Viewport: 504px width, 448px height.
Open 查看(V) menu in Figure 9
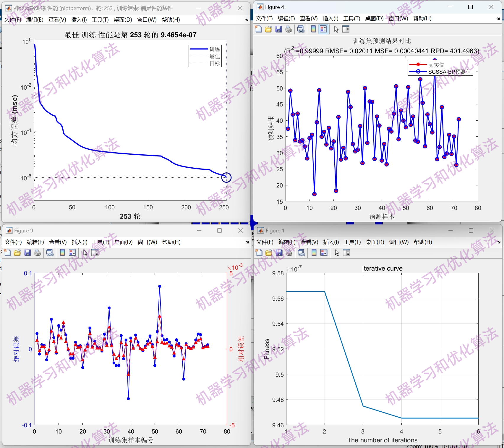coord(58,242)
